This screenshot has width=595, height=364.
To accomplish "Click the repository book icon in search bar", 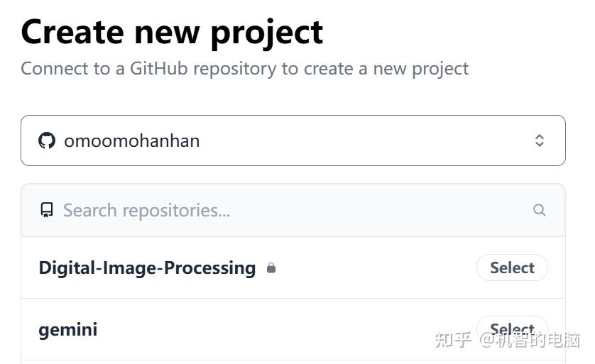I will tap(47, 210).
